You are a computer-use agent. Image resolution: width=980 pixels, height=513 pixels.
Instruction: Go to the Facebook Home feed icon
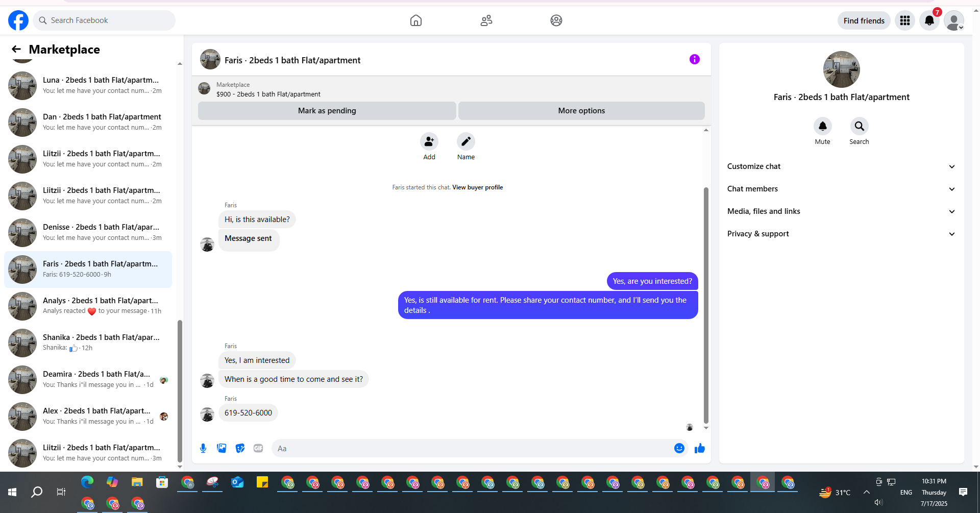(x=416, y=20)
